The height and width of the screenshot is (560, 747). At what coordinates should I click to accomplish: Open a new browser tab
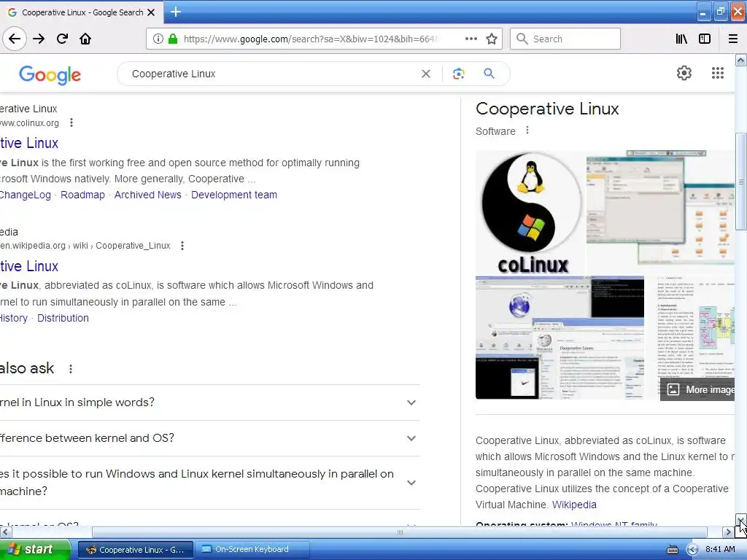pos(175,12)
